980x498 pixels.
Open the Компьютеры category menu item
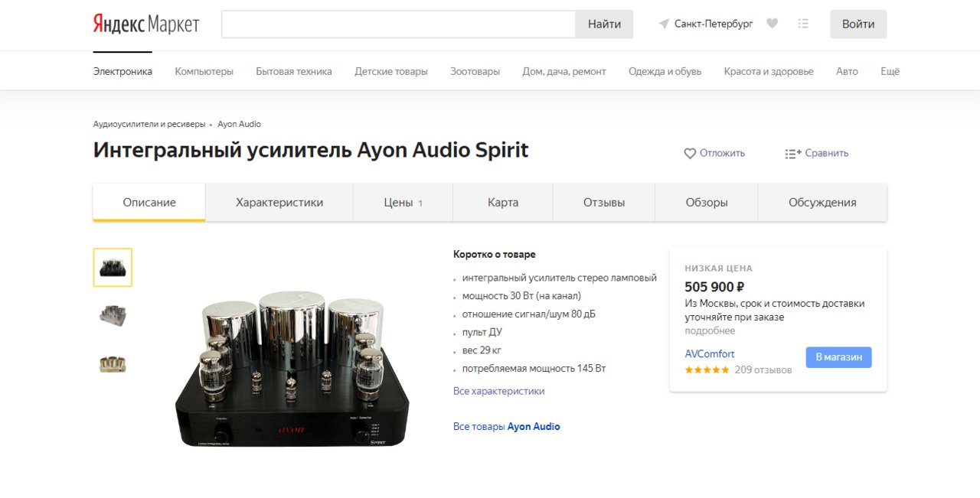[x=204, y=71]
